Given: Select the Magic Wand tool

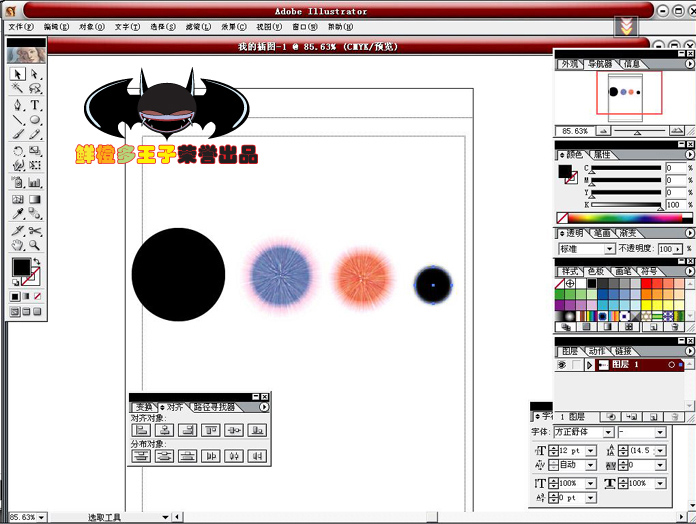Looking at the screenshot, I should 18,88.
